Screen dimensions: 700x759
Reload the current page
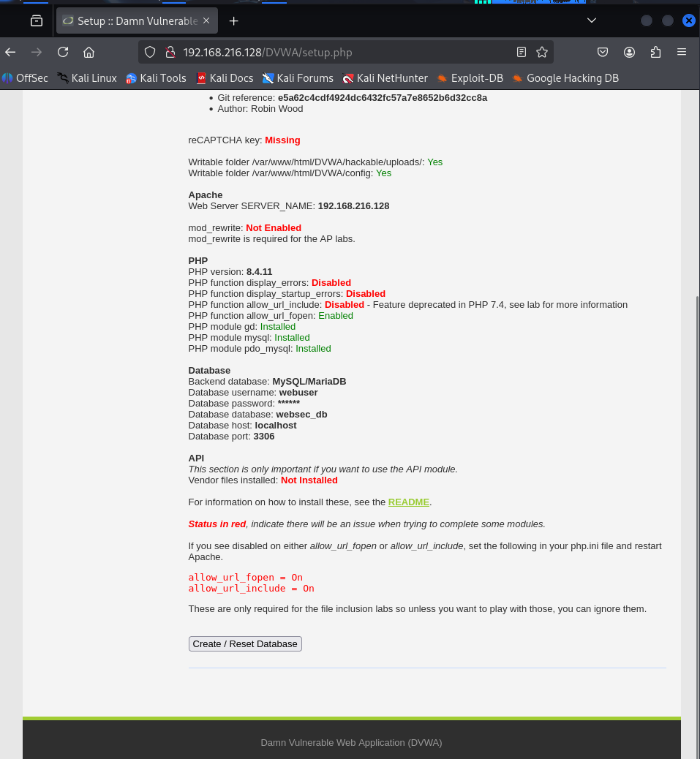(x=63, y=52)
